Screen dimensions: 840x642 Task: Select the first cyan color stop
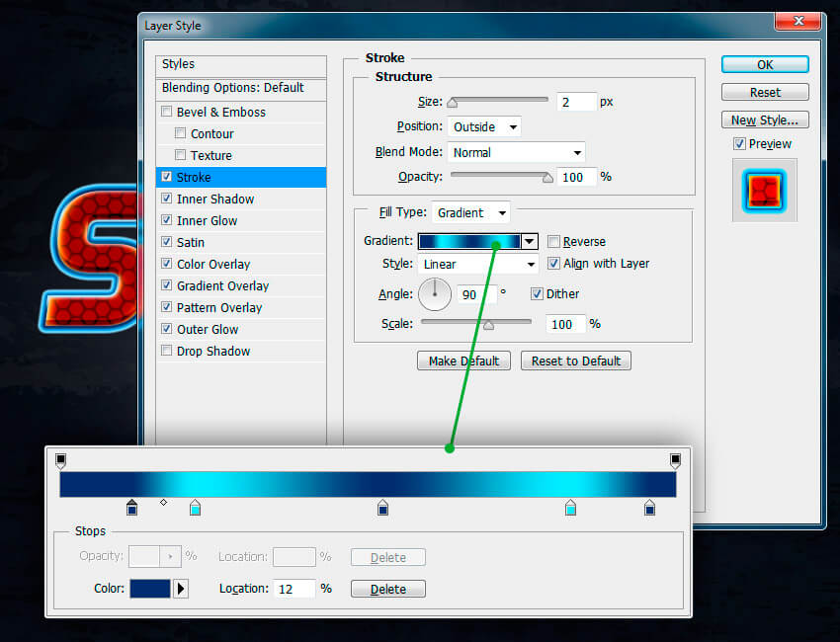click(x=195, y=508)
